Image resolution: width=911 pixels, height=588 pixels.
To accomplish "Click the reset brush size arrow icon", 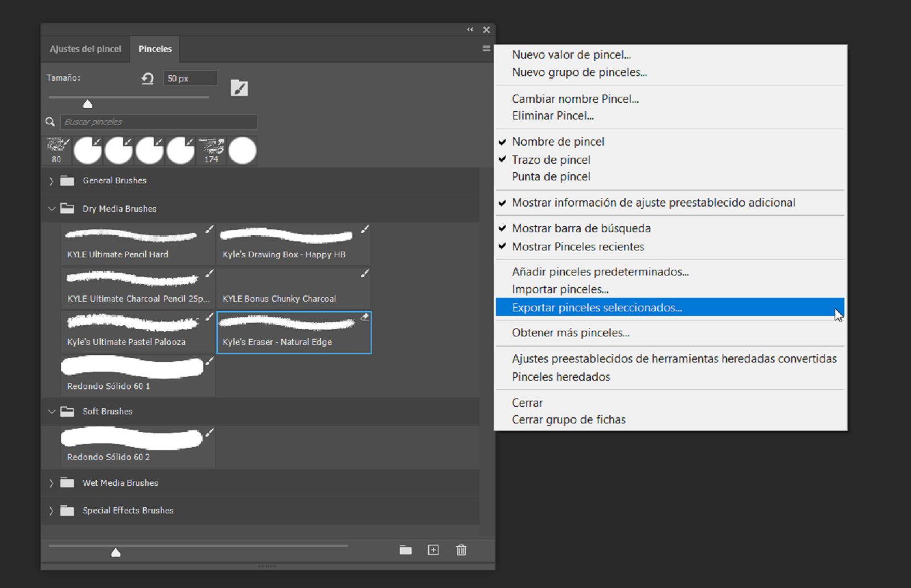I will [147, 78].
